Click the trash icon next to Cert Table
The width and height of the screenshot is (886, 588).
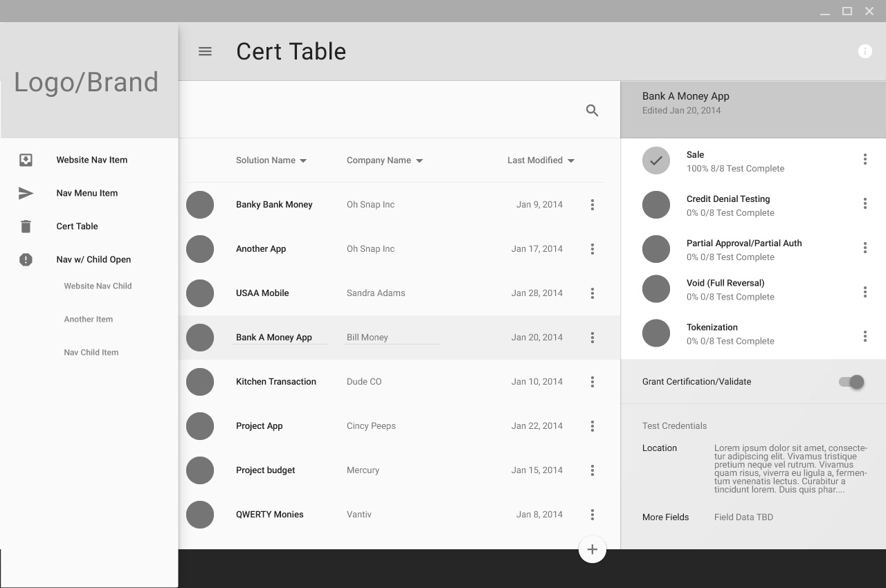[26, 226]
